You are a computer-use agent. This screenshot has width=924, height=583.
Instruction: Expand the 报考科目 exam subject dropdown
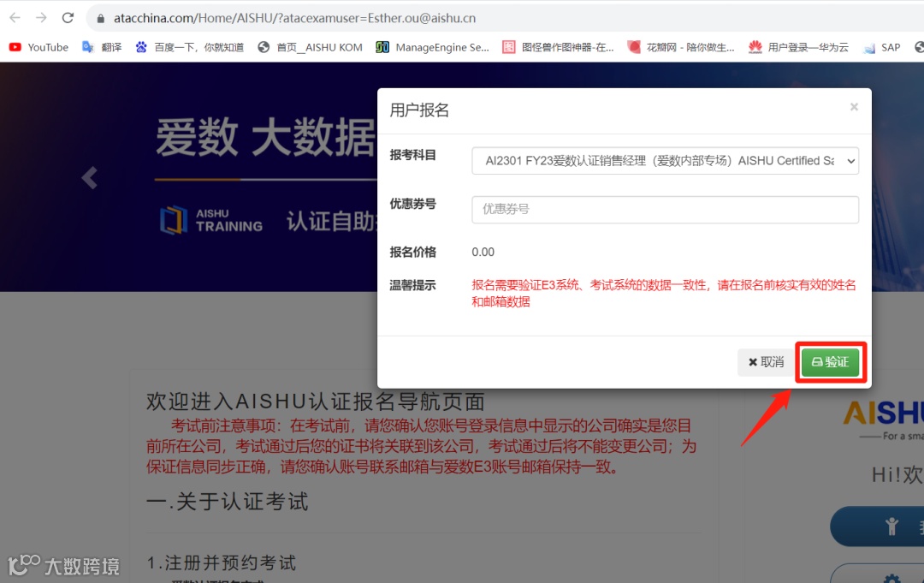[x=665, y=161]
